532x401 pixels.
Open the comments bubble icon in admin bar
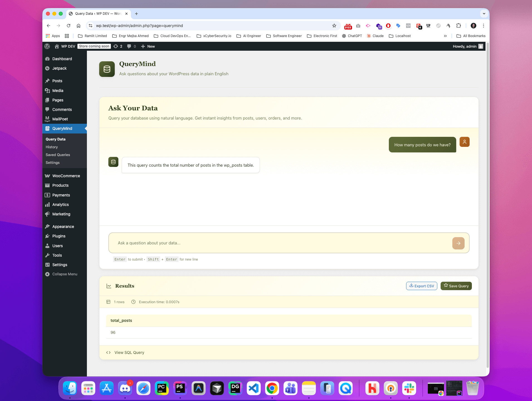tap(130, 46)
